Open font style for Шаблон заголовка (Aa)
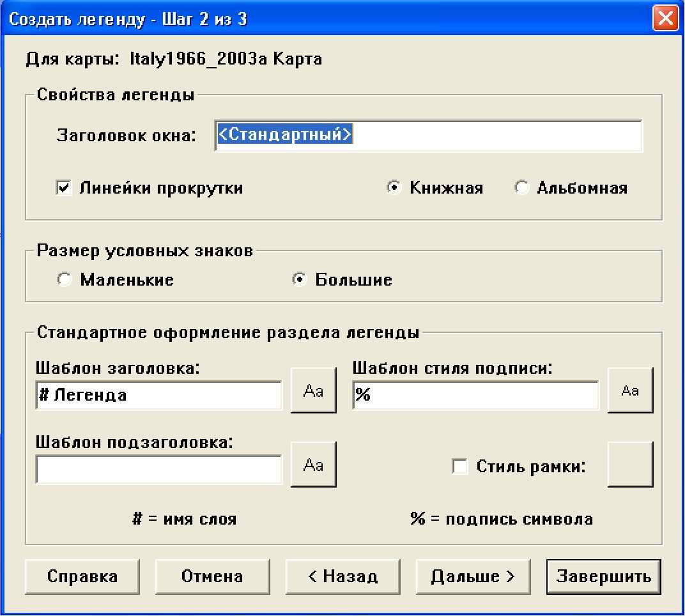The width and height of the screenshot is (685, 616). tap(313, 392)
